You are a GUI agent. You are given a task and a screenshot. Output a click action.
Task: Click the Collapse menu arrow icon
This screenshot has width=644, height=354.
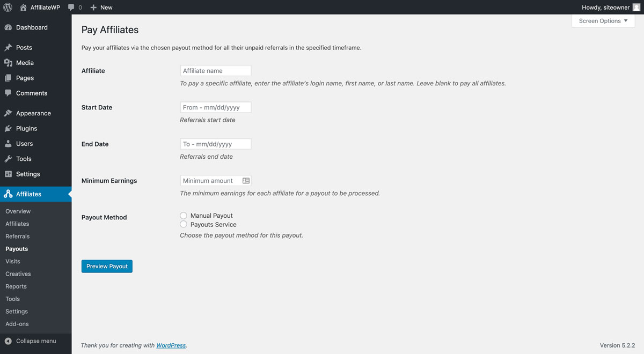coord(8,341)
